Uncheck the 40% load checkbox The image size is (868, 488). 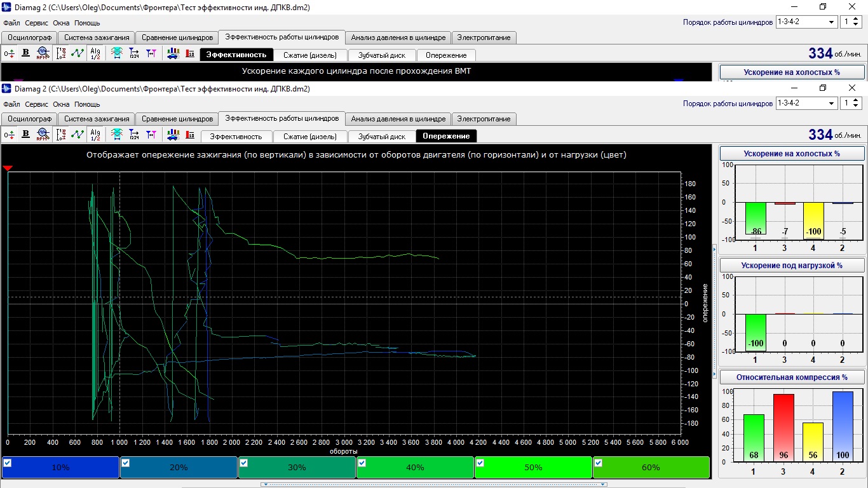[x=362, y=463]
